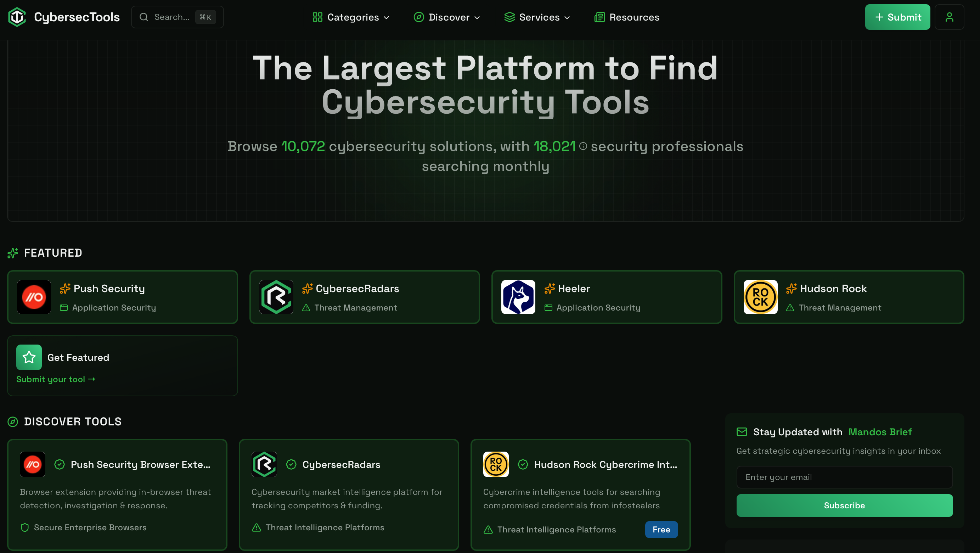Viewport: 980px width, 553px height.
Task: Click verified badge next to Hudson Rock Cybercrime
Action: 523,464
